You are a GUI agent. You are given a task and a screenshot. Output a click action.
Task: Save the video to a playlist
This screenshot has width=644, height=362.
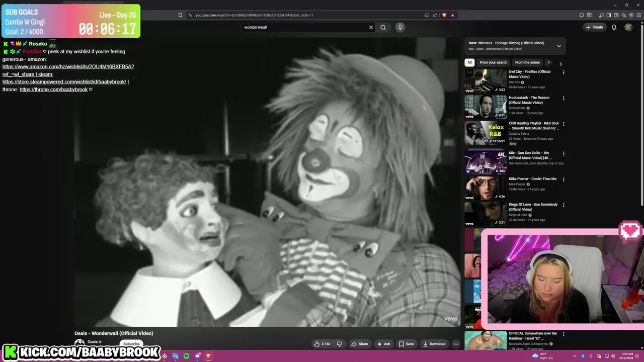(x=406, y=344)
